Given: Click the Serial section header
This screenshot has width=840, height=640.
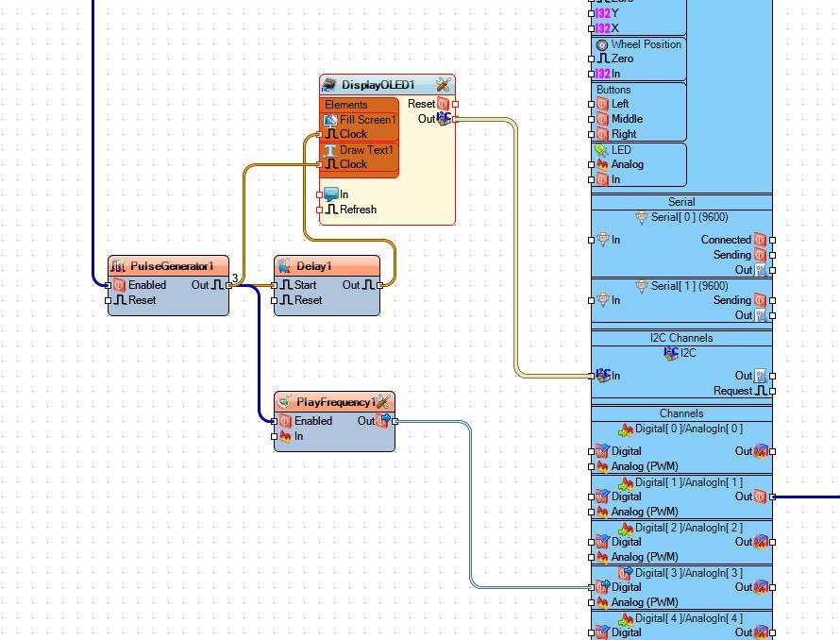Looking at the screenshot, I should [x=681, y=202].
